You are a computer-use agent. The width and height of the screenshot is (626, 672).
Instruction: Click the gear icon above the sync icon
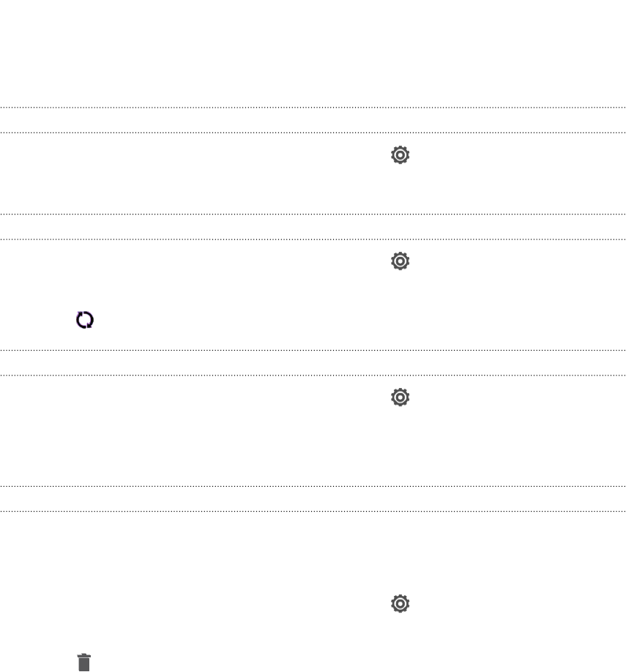[400, 261]
